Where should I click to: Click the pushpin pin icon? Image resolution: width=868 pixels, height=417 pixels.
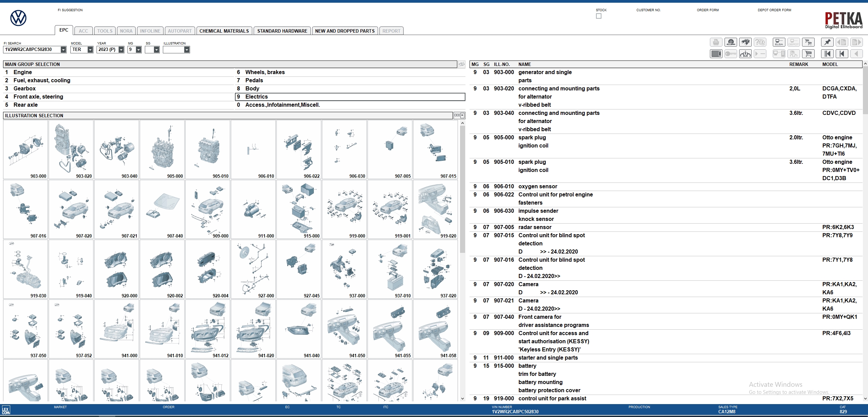(827, 42)
